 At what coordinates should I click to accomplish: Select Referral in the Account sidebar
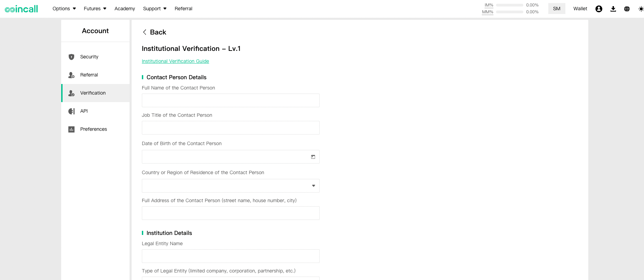95,75
